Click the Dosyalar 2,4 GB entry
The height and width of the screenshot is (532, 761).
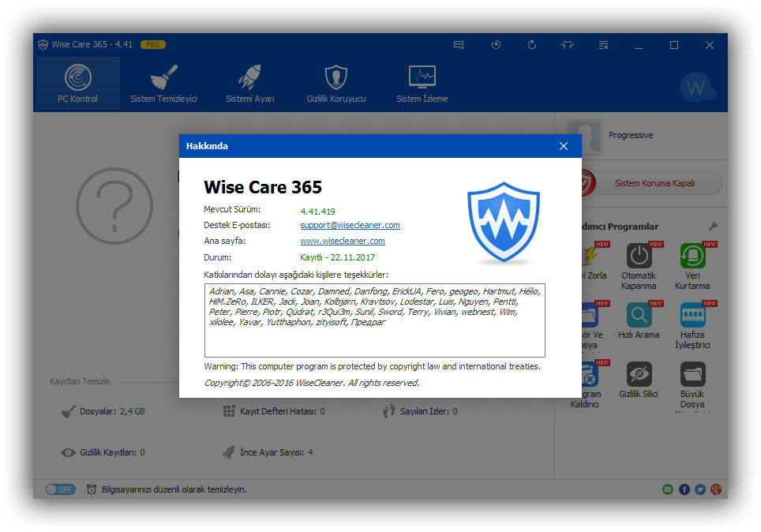103,411
